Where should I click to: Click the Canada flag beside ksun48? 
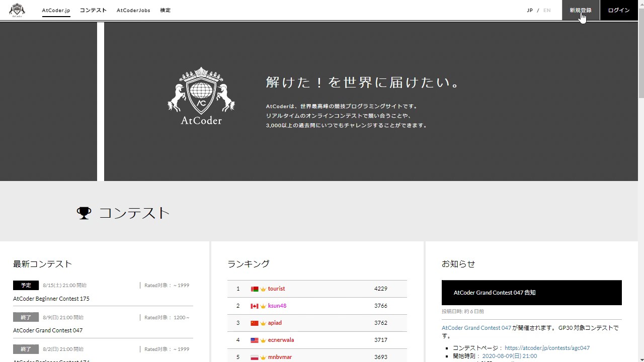tap(254, 306)
